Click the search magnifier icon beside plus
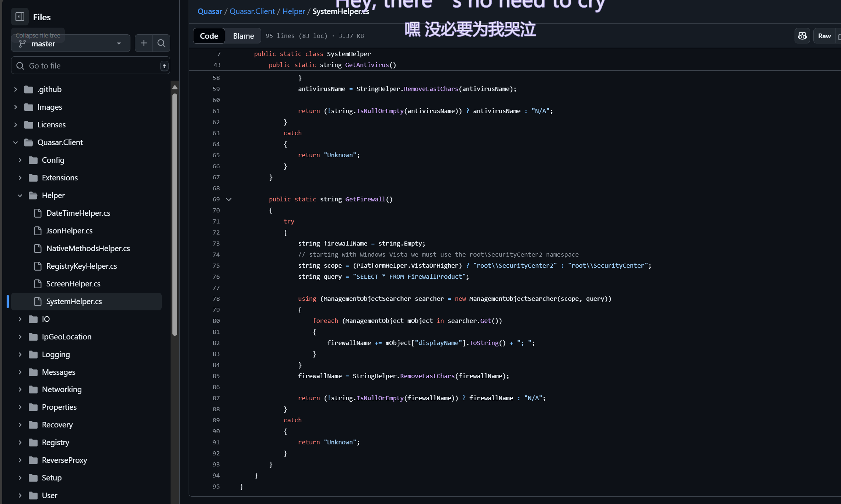 (161, 43)
